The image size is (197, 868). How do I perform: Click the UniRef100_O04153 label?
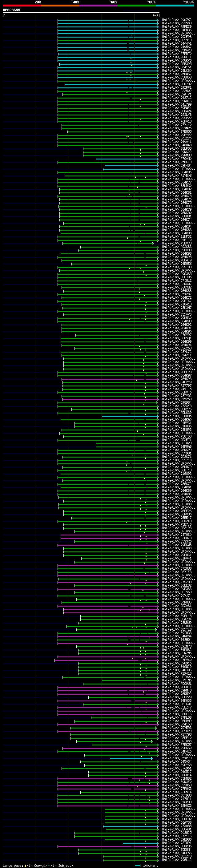click(177, 724)
